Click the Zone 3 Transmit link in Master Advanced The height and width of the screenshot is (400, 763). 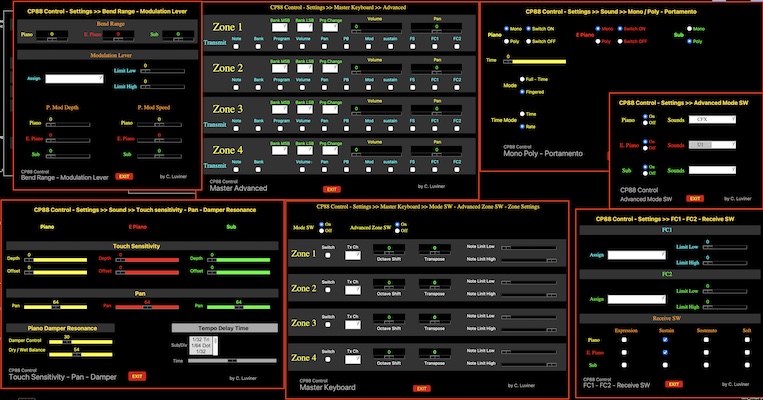pos(215,125)
